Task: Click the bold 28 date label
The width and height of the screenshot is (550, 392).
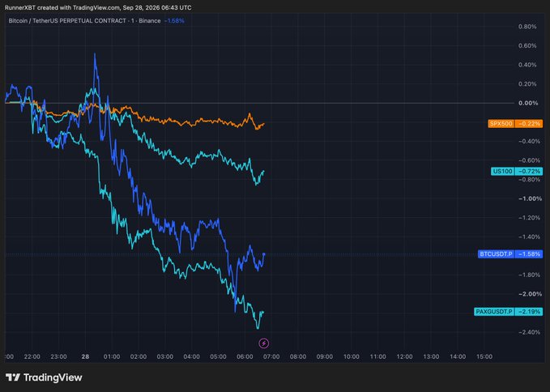Action: pyautogui.click(x=85, y=356)
